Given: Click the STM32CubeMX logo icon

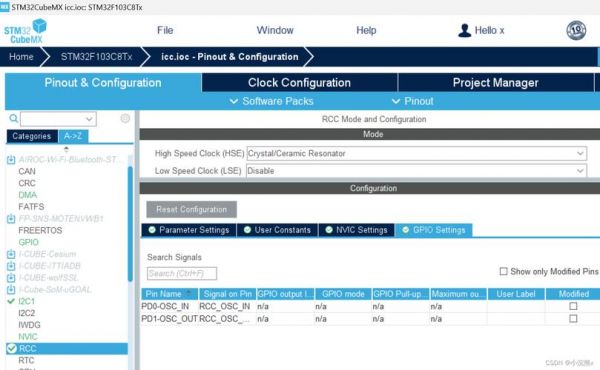Looking at the screenshot, I should coord(25,31).
